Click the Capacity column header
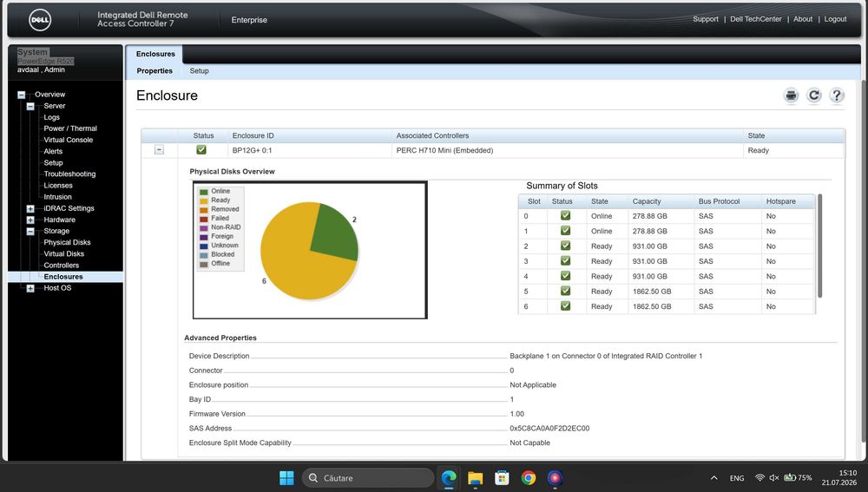This screenshot has height=492, width=868. 647,201
